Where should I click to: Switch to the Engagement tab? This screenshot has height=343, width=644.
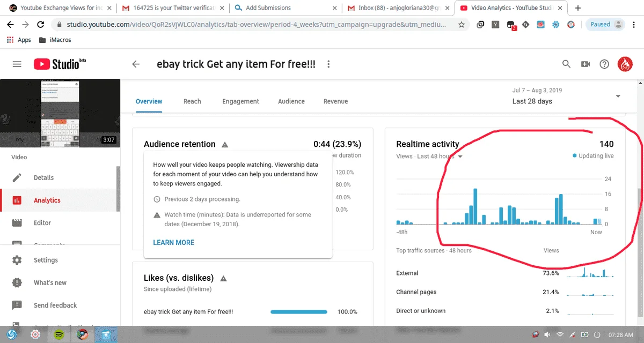coord(241,101)
